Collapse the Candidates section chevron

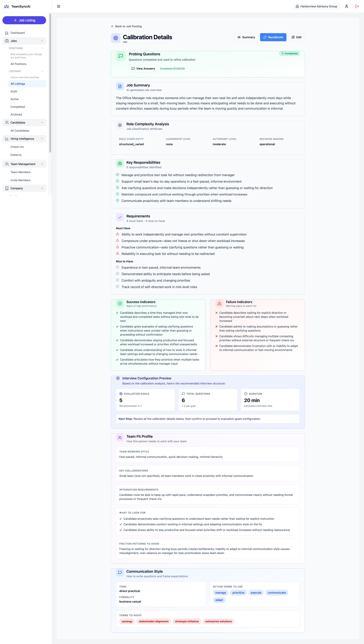42,122
